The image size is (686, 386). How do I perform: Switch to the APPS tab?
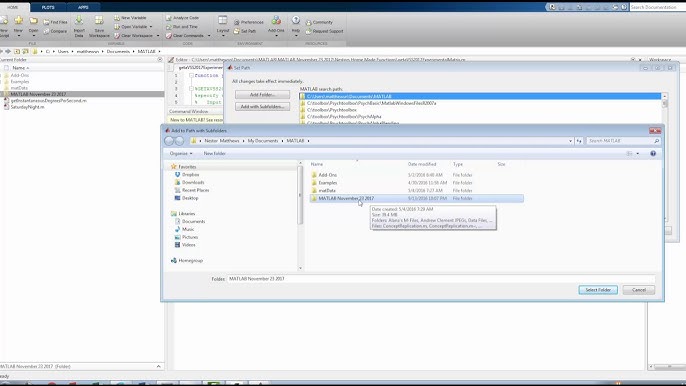coord(83,7)
